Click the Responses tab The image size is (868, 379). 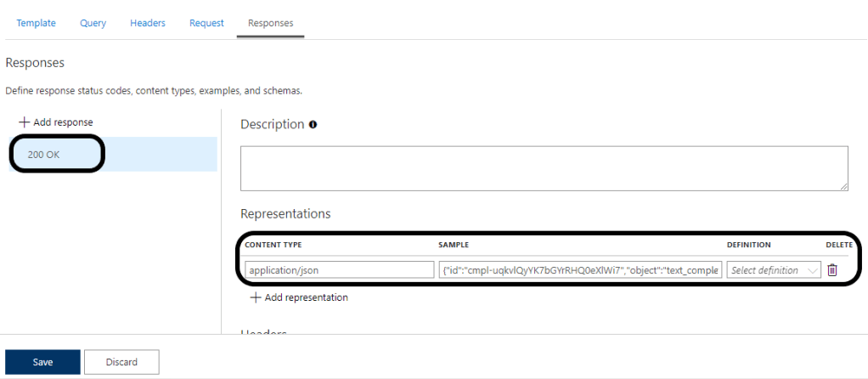(271, 23)
